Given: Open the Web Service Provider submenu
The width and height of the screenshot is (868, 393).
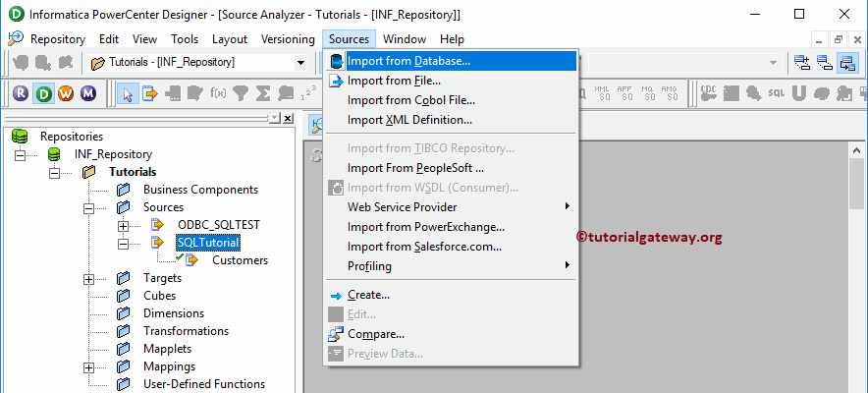Looking at the screenshot, I should tap(451, 207).
